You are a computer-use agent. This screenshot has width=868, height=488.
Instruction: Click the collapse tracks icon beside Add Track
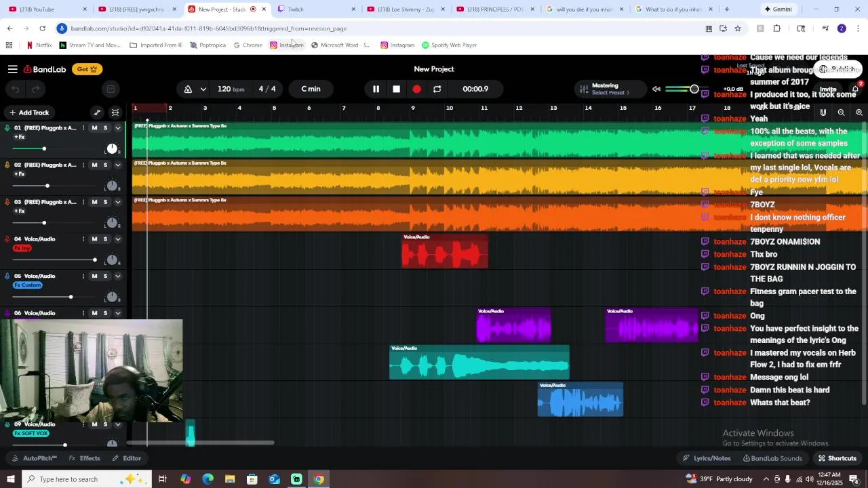coord(115,113)
